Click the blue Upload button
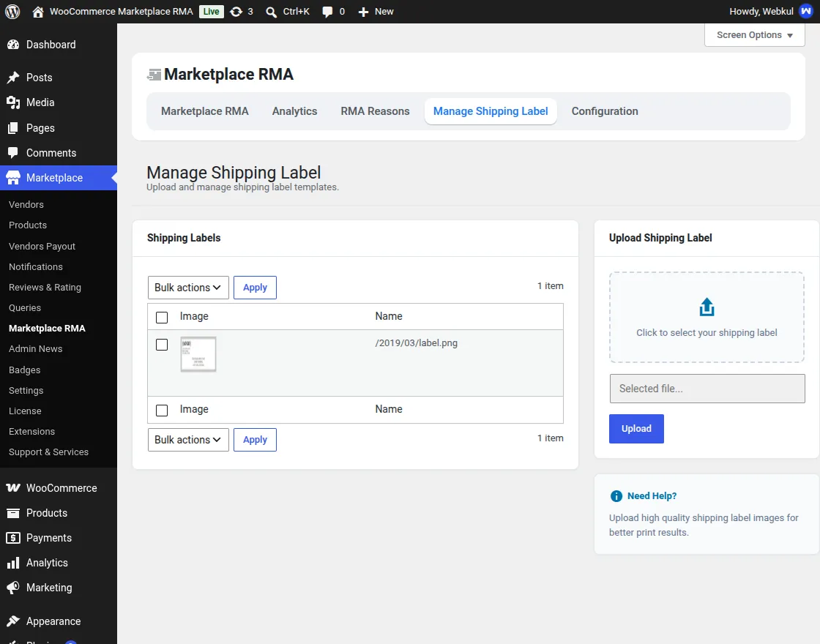This screenshot has height=644, width=820. pos(636,429)
